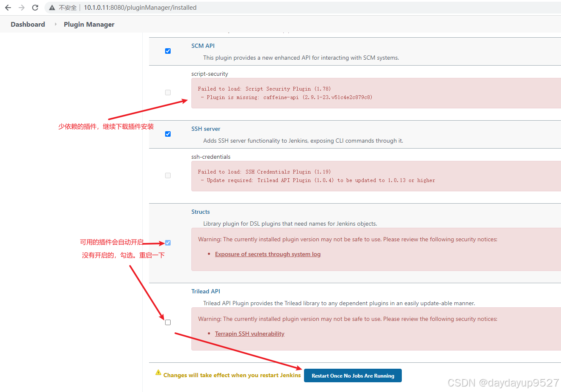This screenshot has width=561, height=392.
Task: Open Terrapin SSH vulnerability notice
Action: 250,334
